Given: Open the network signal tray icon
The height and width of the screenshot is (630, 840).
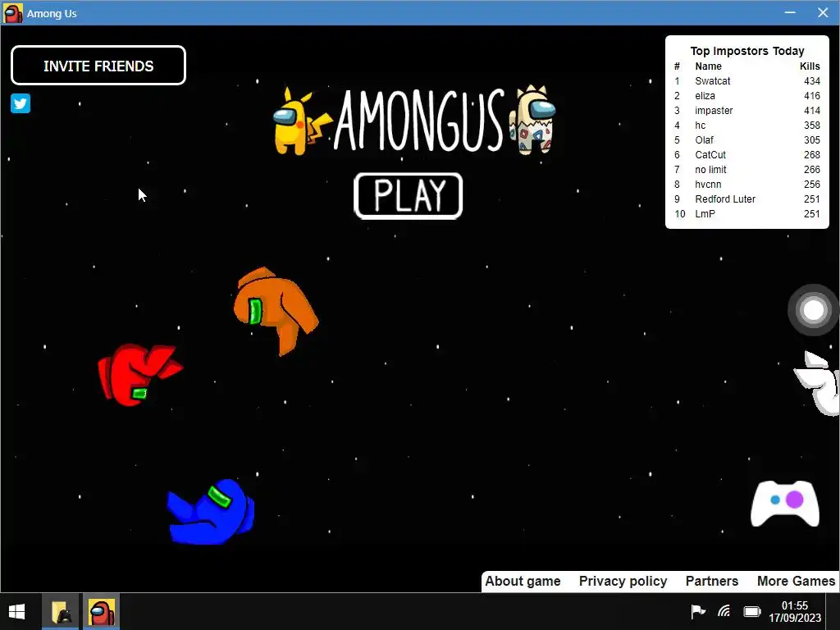Looking at the screenshot, I should tap(724, 611).
